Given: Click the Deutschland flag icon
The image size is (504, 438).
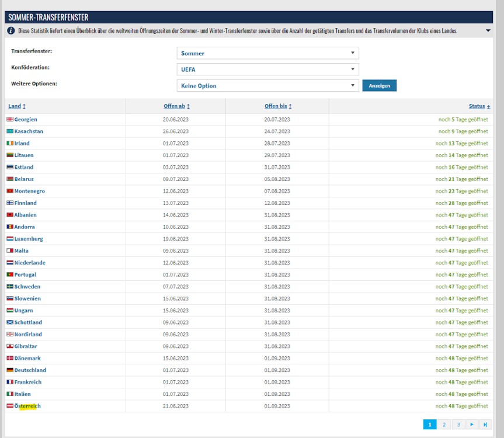Looking at the screenshot, I should coord(10,370).
